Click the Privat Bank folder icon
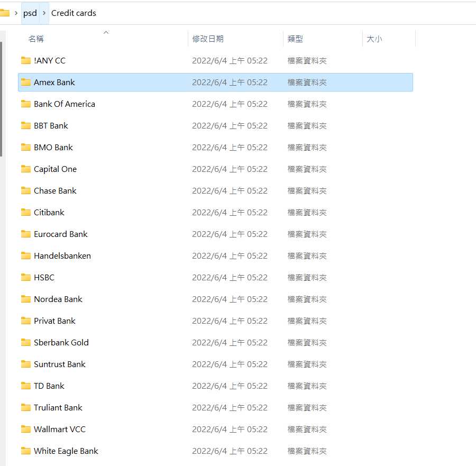 tap(26, 321)
